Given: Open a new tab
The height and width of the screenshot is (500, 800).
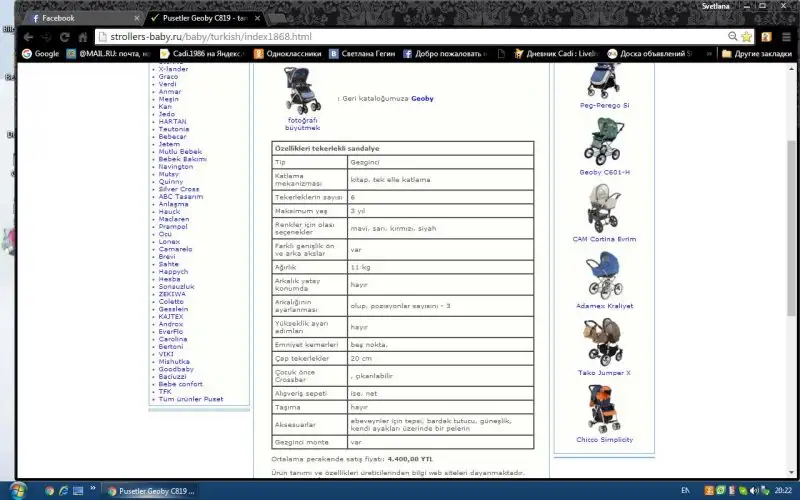Looking at the screenshot, I should coord(277,19).
